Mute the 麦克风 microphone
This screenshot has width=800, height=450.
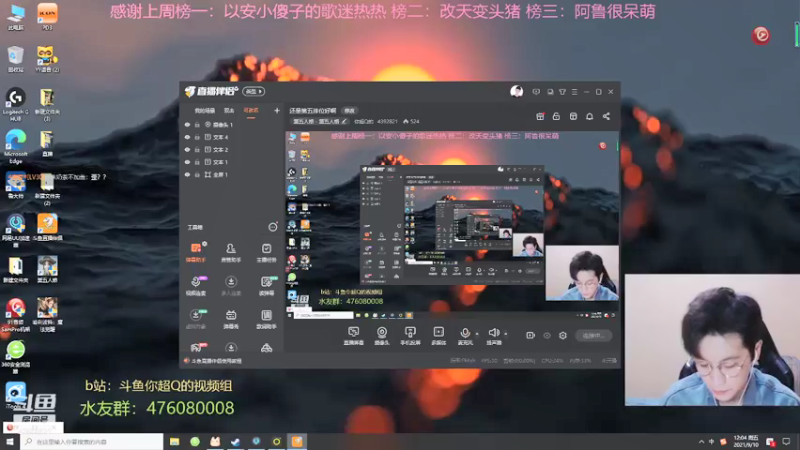465,336
